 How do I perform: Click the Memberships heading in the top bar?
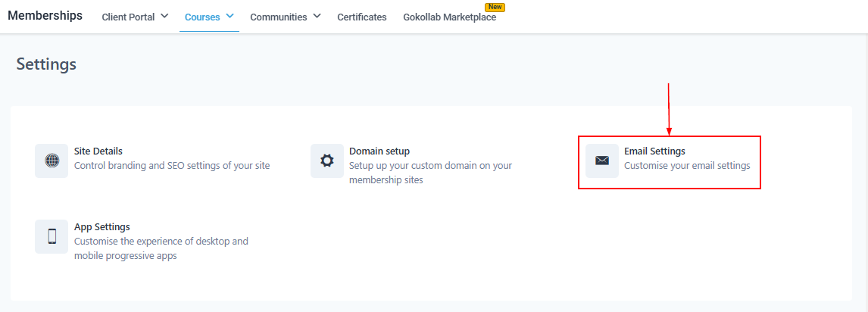click(x=45, y=16)
